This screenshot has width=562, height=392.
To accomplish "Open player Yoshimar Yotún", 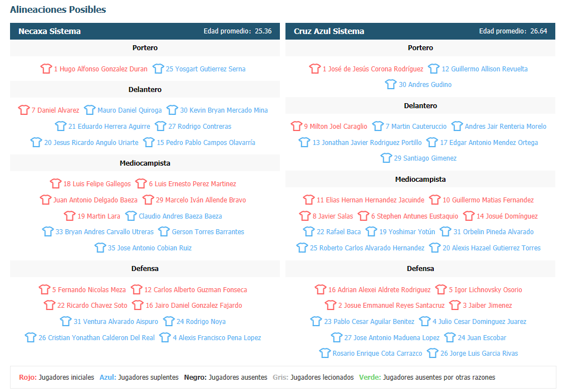I will click(x=407, y=231).
